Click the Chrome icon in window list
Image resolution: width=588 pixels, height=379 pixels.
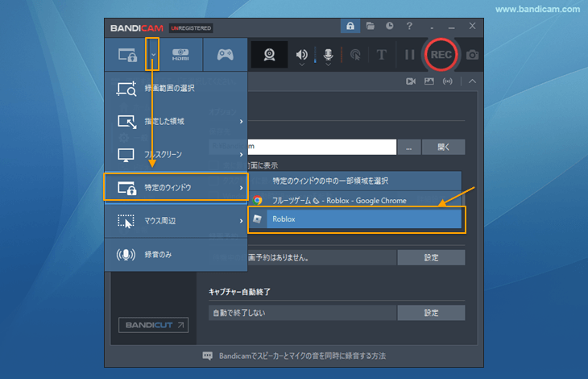coord(257,200)
